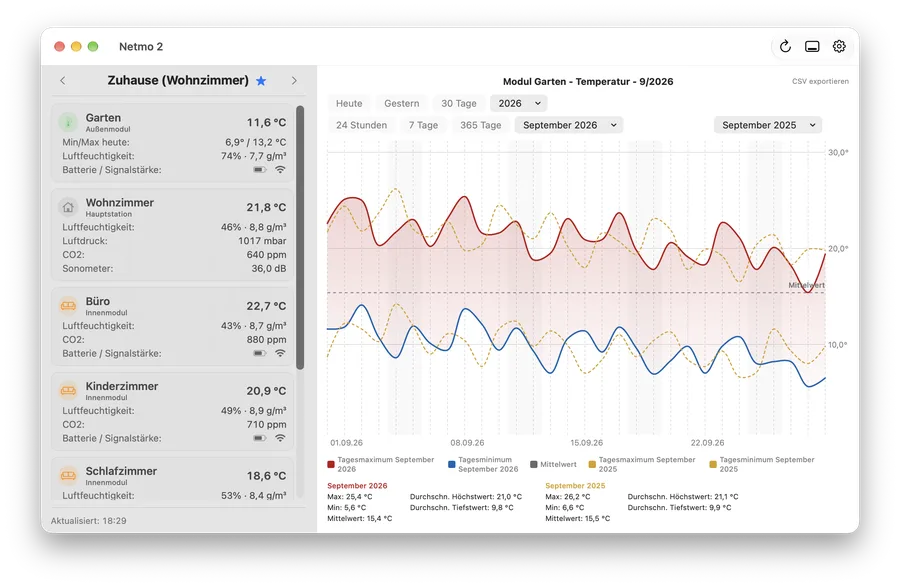Screen dimensions: 900x587
Task: Select the 30 Tage time range
Action: pos(459,103)
